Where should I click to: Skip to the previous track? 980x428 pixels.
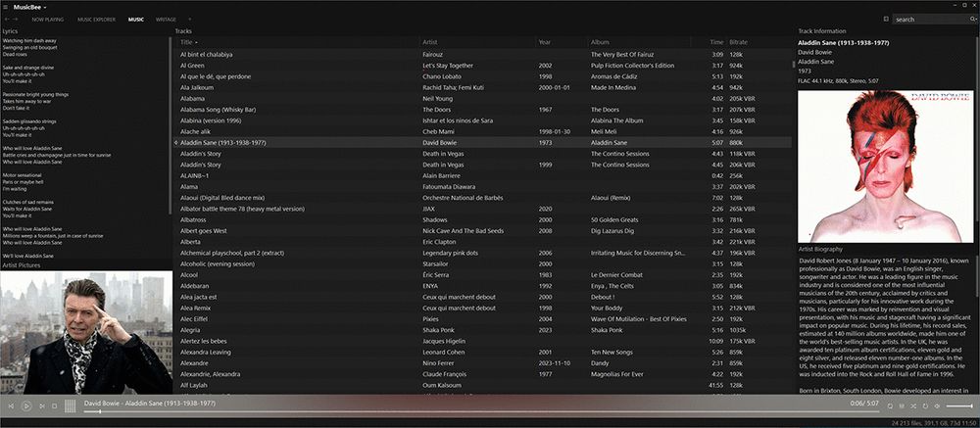[x=11, y=406]
